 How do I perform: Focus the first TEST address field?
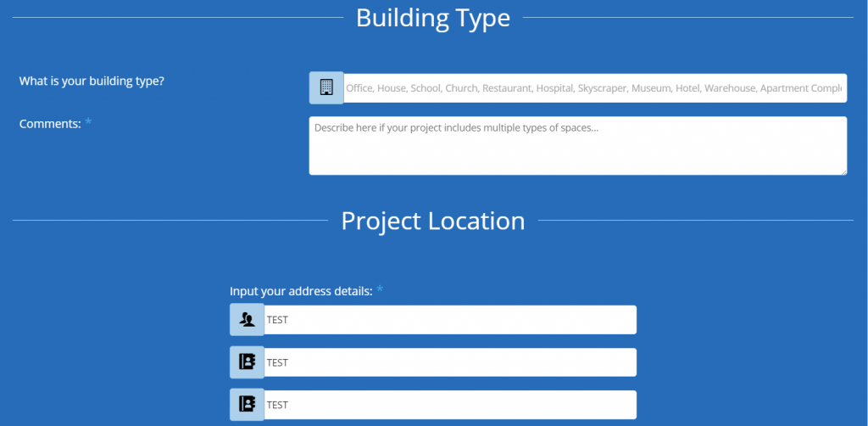pyautogui.click(x=449, y=320)
